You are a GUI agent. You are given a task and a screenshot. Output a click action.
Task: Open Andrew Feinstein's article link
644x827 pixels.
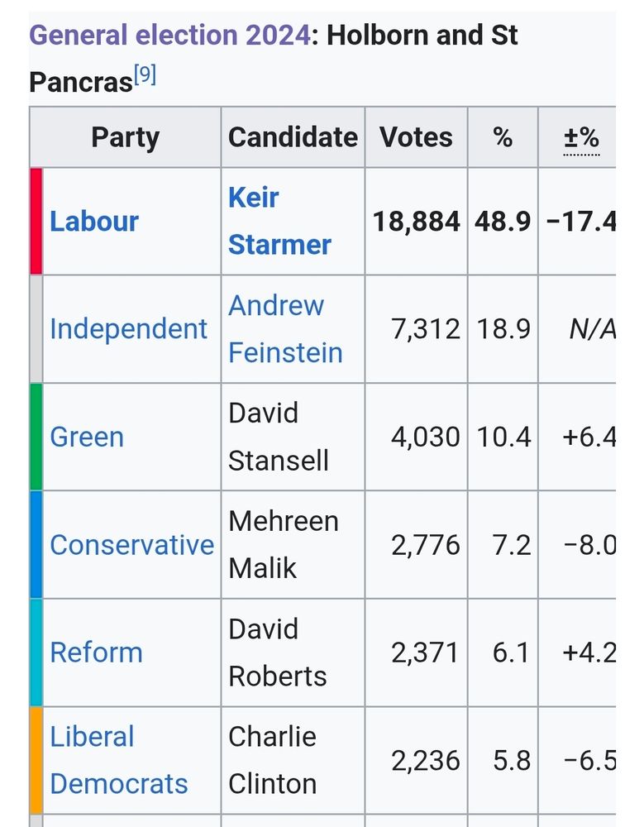coord(284,329)
